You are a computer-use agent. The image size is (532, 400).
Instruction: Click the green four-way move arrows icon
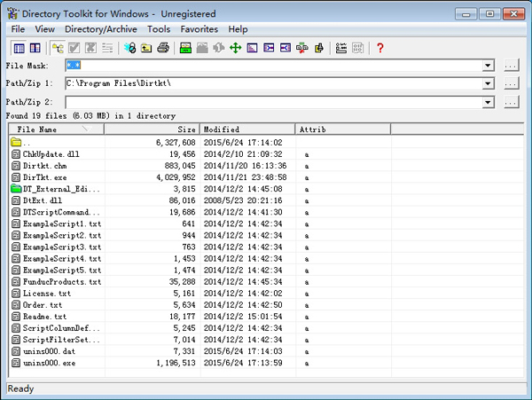point(236,48)
